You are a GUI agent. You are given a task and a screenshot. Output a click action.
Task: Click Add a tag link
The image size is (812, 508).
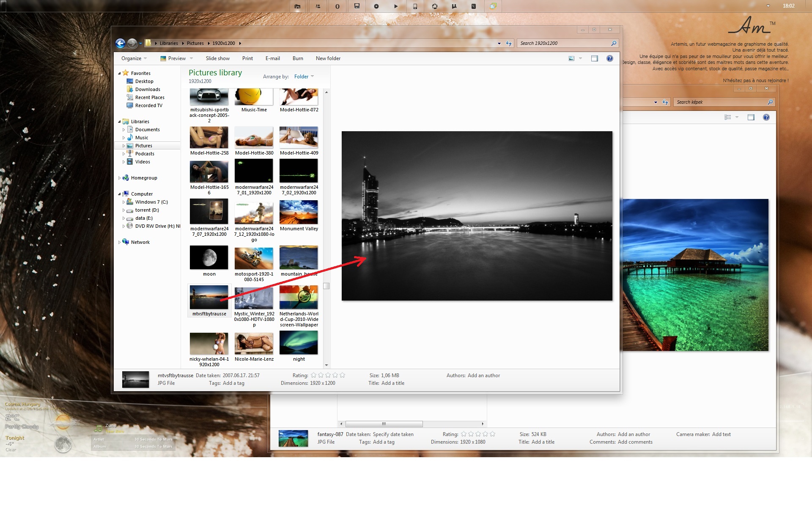(233, 383)
